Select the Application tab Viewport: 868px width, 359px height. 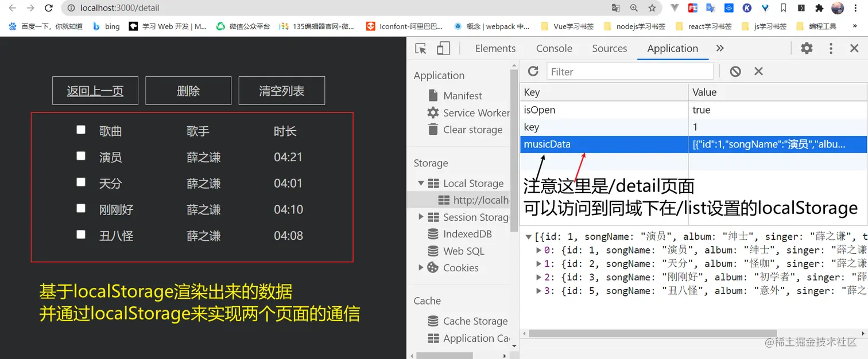pos(673,49)
